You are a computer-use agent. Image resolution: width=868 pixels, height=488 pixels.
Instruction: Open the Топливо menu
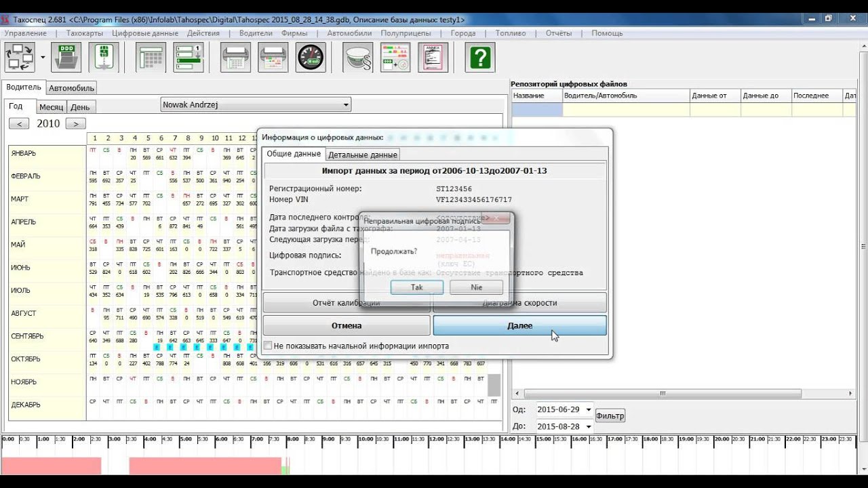pos(510,33)
